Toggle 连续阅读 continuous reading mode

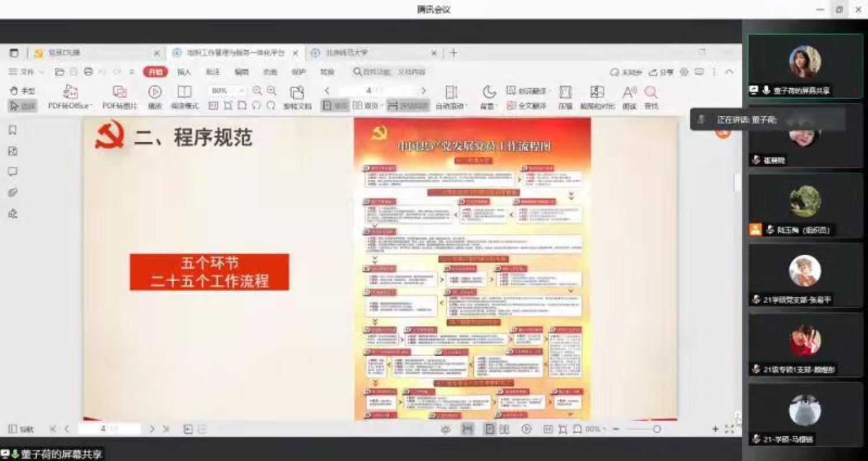click(x=407, y=106)
